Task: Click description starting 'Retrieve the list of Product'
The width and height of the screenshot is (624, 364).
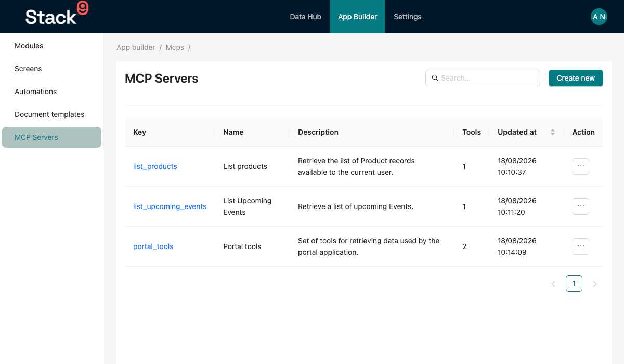Action: pos(357,166)
